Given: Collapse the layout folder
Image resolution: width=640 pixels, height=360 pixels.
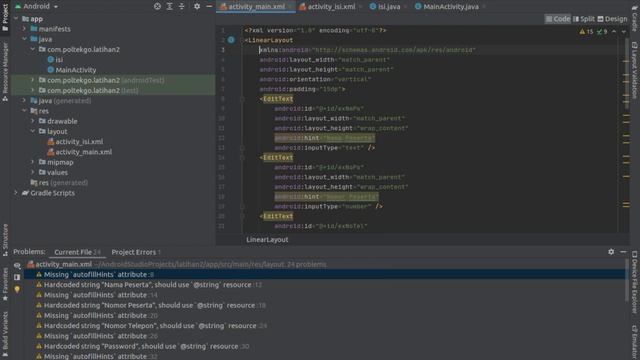Looking at the screenshot, I should (x=33, y=131).
